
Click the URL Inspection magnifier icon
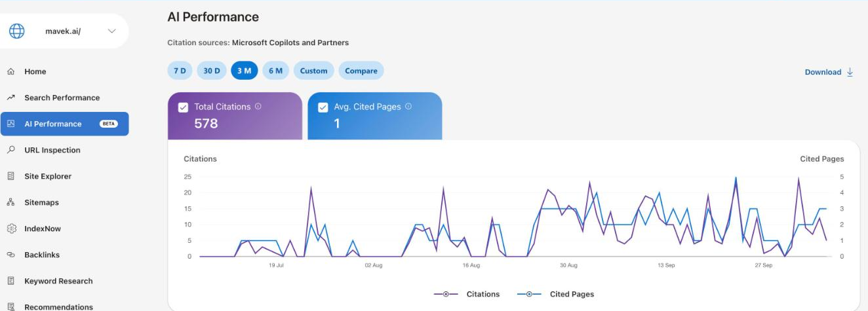pos(10,150)
